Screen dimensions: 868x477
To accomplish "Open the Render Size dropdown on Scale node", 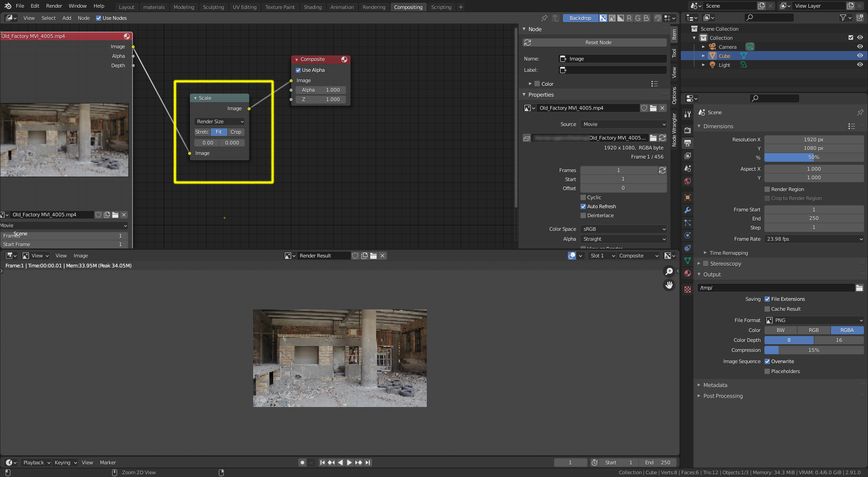I will [220, 122].
